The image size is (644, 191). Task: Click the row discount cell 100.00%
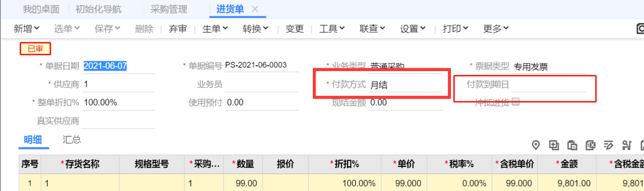[x=344, y=183]
